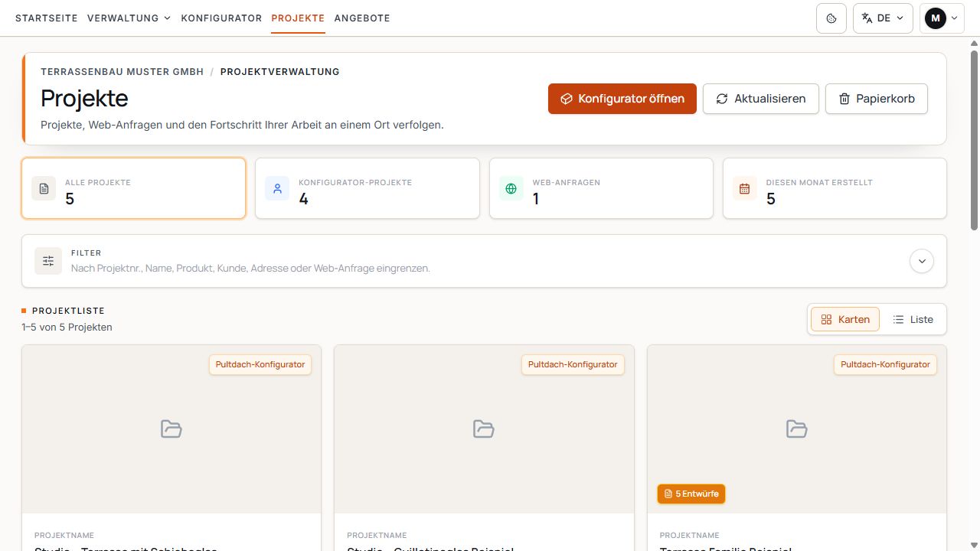980x551 pixels.
Task: Select the Projekte navigation tab
Action: (x=298, y=18)
